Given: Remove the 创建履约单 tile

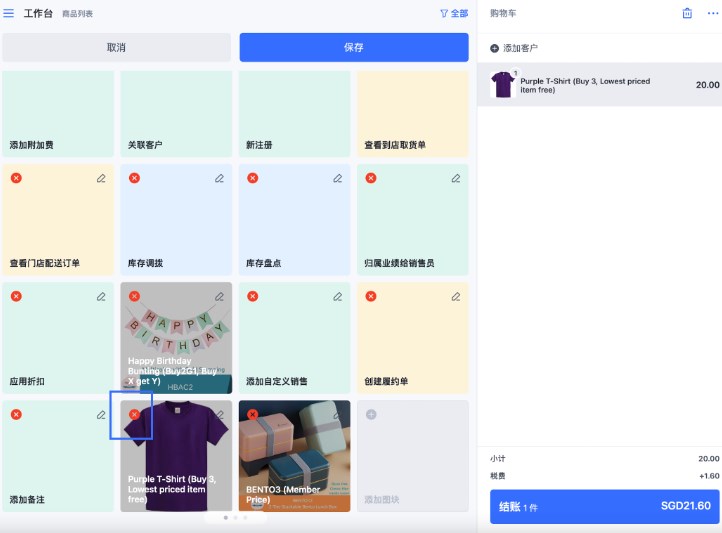Looking at the screenshot, I should [371, 296].
